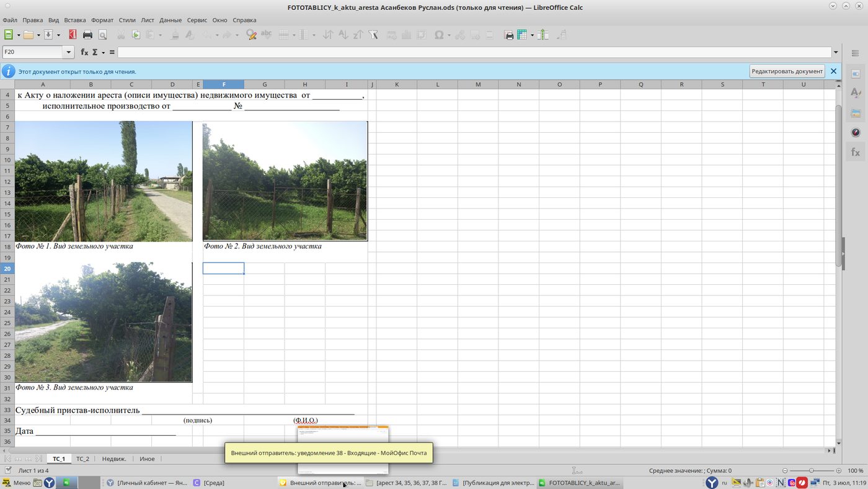Click the Find and Replace icon
Screen dimensions: 868x489
click(251, 35)
